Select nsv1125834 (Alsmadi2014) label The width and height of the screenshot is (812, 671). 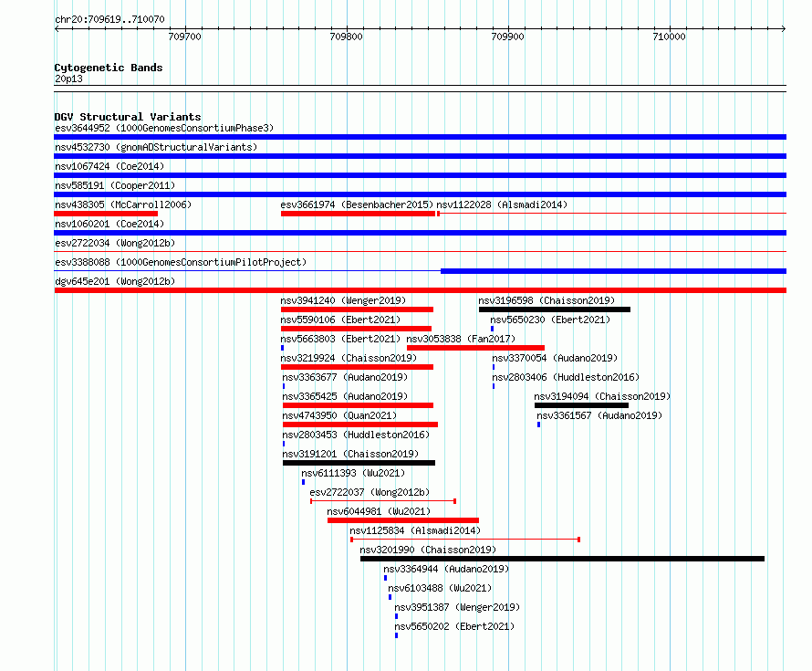click(x=415, y=530)
